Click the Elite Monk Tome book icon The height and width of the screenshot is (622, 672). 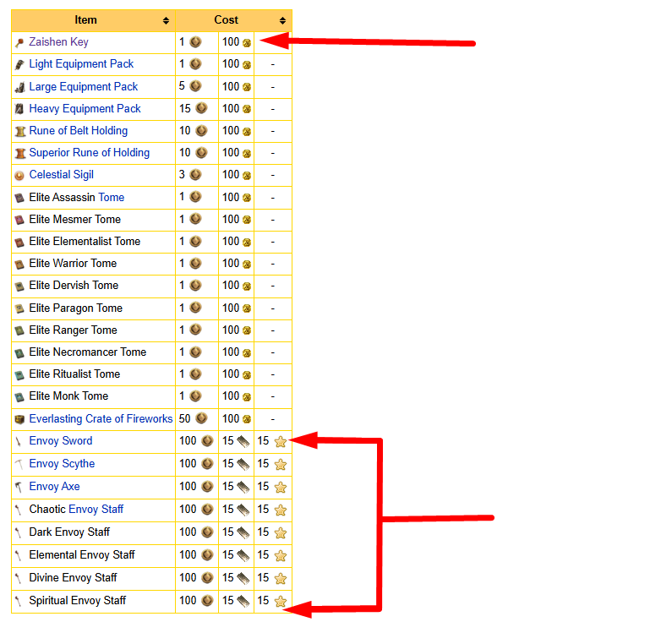tap(19, 397)
